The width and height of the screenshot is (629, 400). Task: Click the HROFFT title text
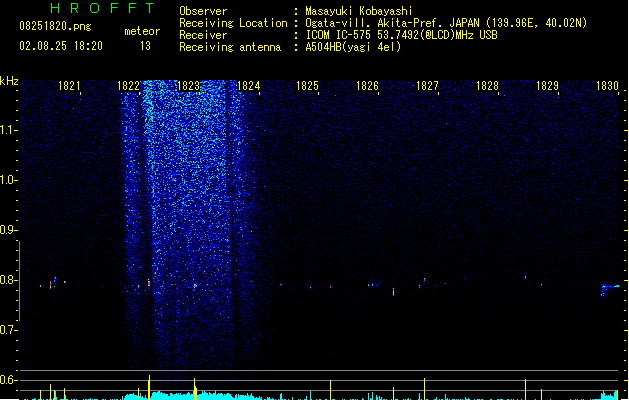102,8
